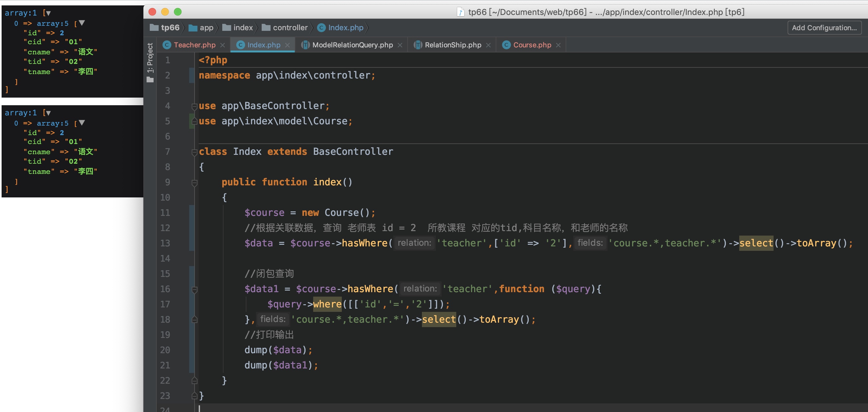
Task: Collapse array:5 in the first dump output
Action: [x=81, y=23]
